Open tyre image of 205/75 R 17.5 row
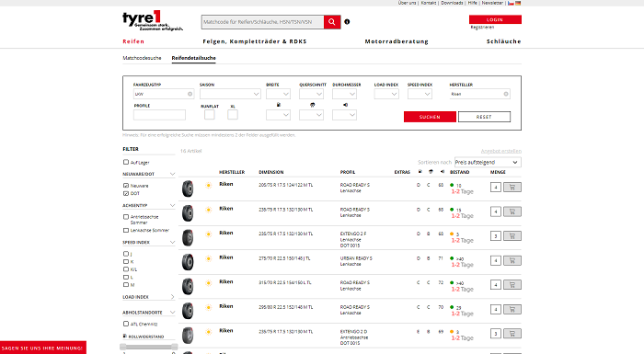The height and width of the screenshot is (354, 644). (188, 188)
